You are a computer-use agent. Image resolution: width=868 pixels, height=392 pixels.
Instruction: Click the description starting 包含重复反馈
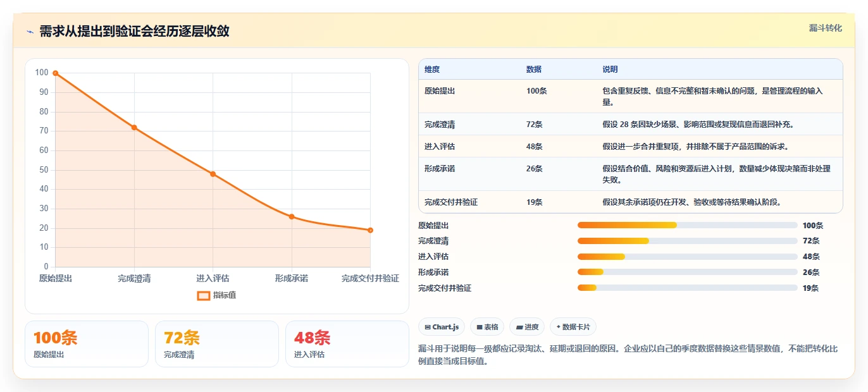pyautogui.click(x=712, y=96)
